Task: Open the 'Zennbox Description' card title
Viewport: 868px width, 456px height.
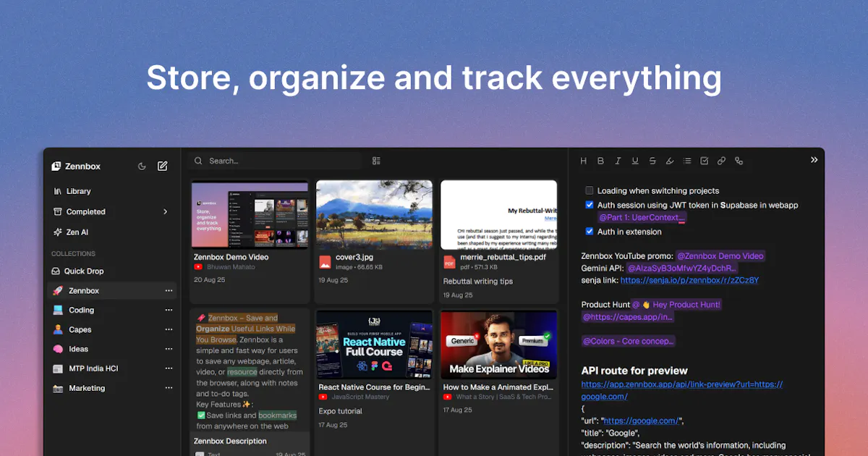Action: click(x=230, y=441)
